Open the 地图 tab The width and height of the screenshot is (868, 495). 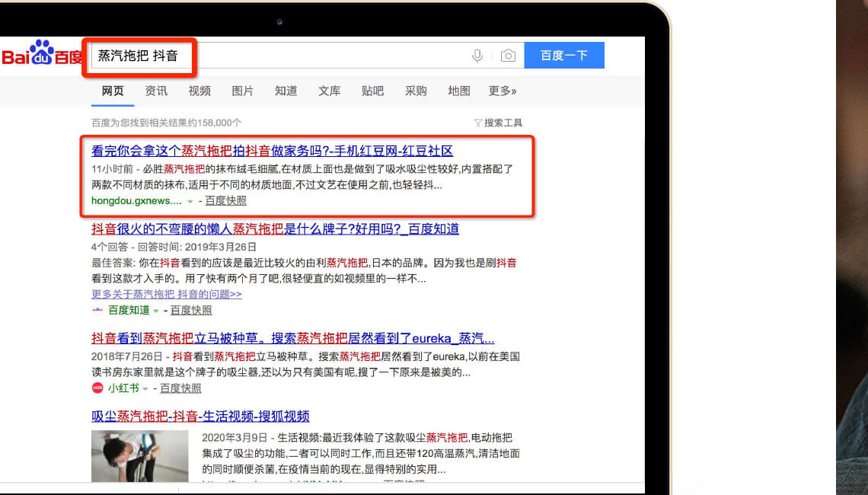tap(459, 91)
